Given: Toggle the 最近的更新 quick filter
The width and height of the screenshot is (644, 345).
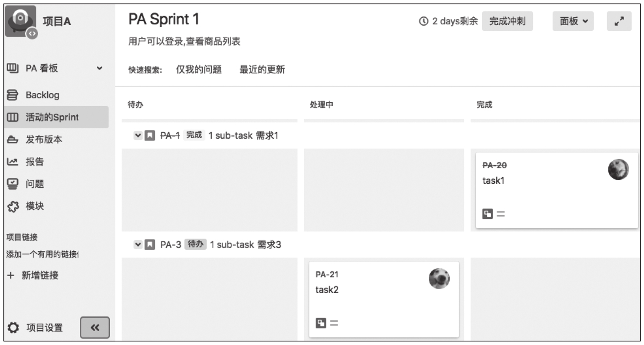Looking at the screenshot, I should pyautogui.click(x=262, y=69).
